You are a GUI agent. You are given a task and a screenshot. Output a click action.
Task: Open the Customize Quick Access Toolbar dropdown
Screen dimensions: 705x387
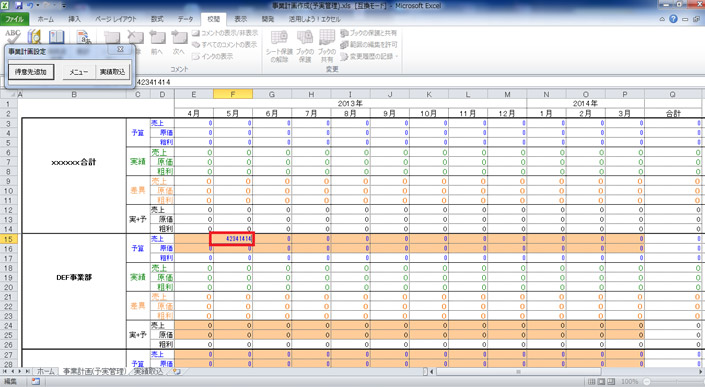pos(63,6)
